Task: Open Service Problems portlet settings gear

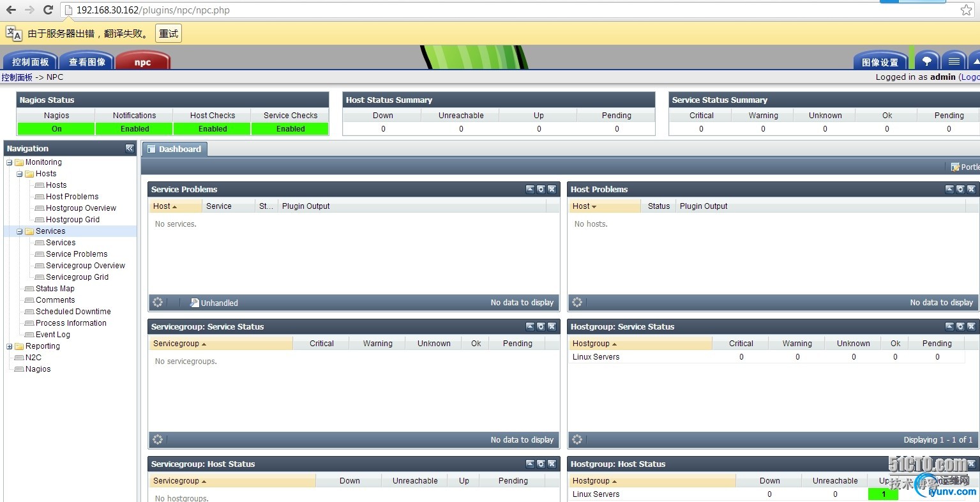Action: [x=541, y=189]
